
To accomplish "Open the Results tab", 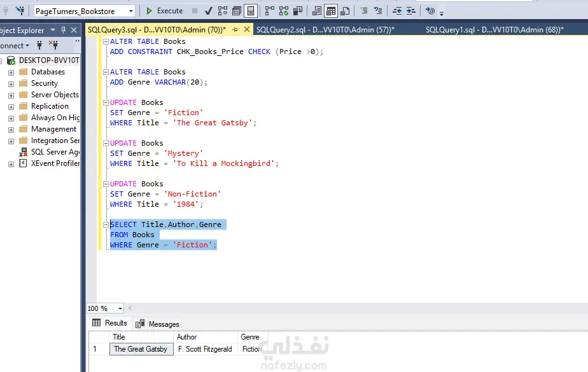I will [x=109, y=323].
